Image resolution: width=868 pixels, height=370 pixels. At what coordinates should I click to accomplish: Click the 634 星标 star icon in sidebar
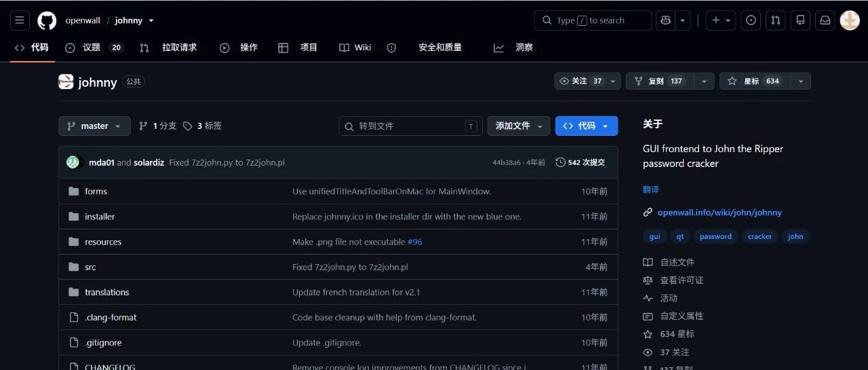tap(648, 334)
